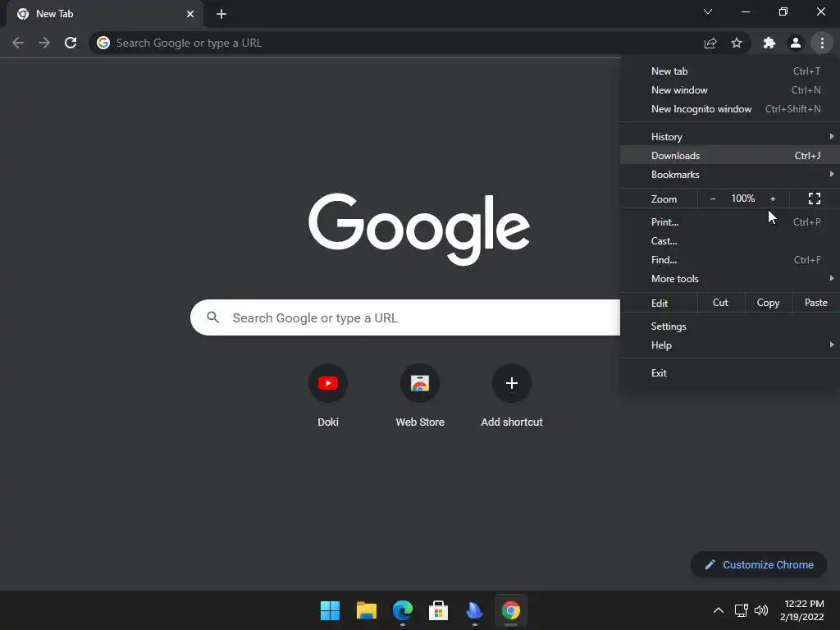Click Cut in the Edit row
Screen dimensions: 840x630
720,303
